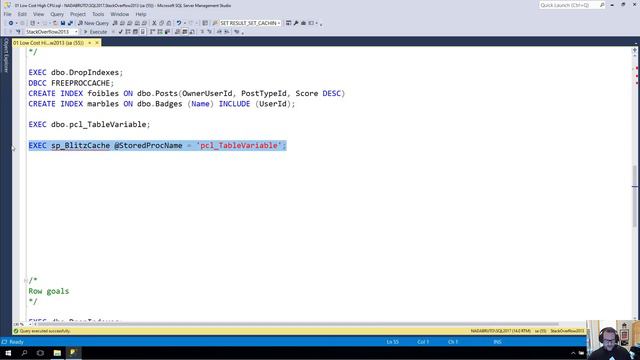Viewport: 640px width, 360px height.
Task: Click the Paste clipboard icon
Action: click(169, 23)
